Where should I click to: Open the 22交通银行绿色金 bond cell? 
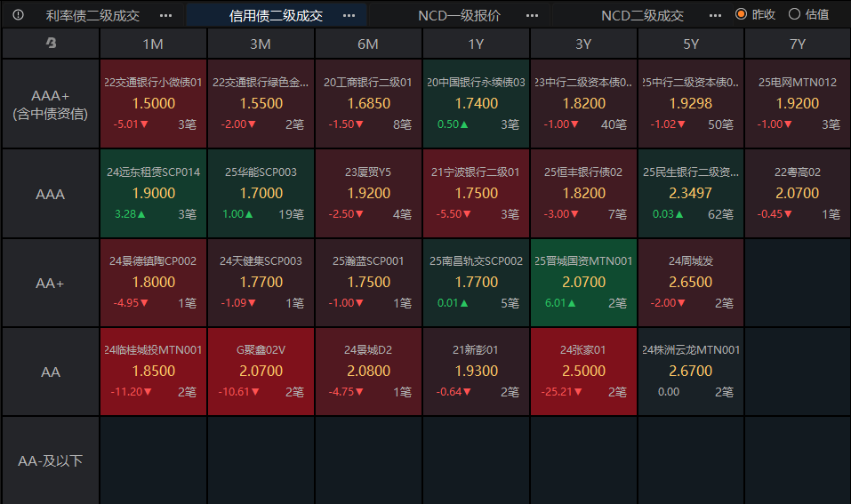[x=261, y=104]
